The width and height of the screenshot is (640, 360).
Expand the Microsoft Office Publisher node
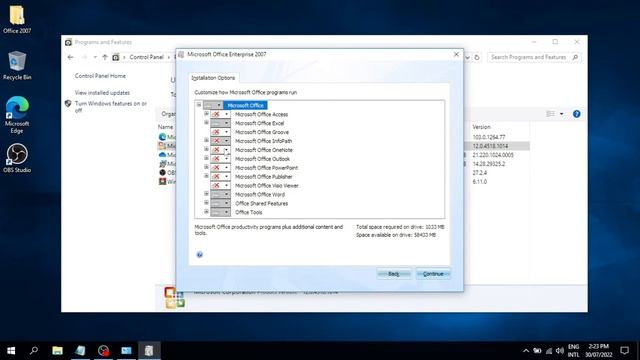coord(206,176)
